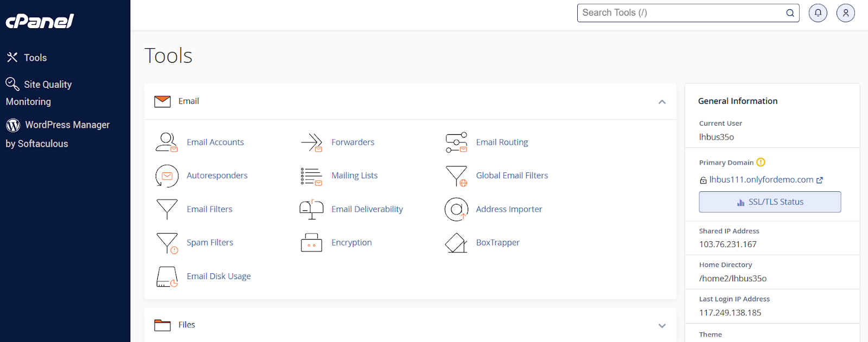Click the Site Quality Monitoring magnifier icon
Screen dimensions: 868x342
[12, 83]
